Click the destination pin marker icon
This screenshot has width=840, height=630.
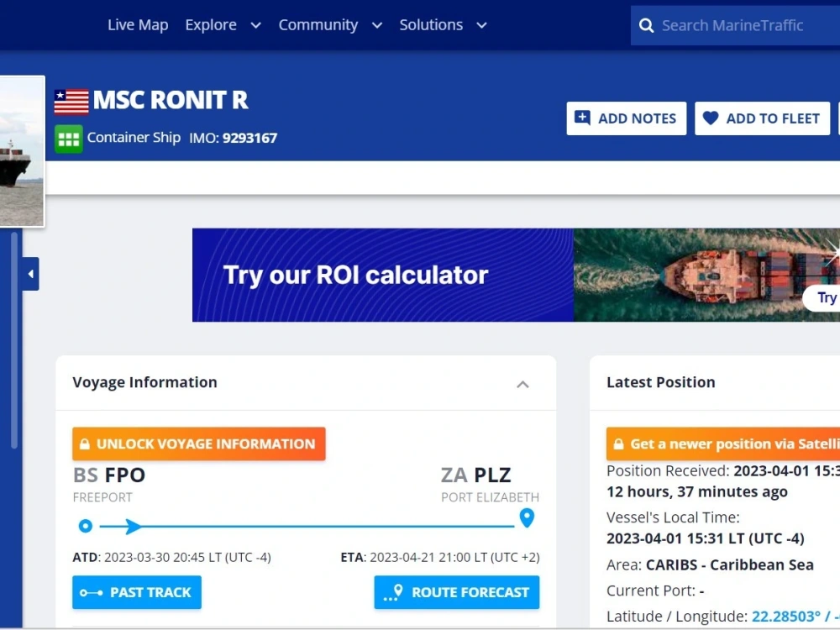[x=528, y=518]
